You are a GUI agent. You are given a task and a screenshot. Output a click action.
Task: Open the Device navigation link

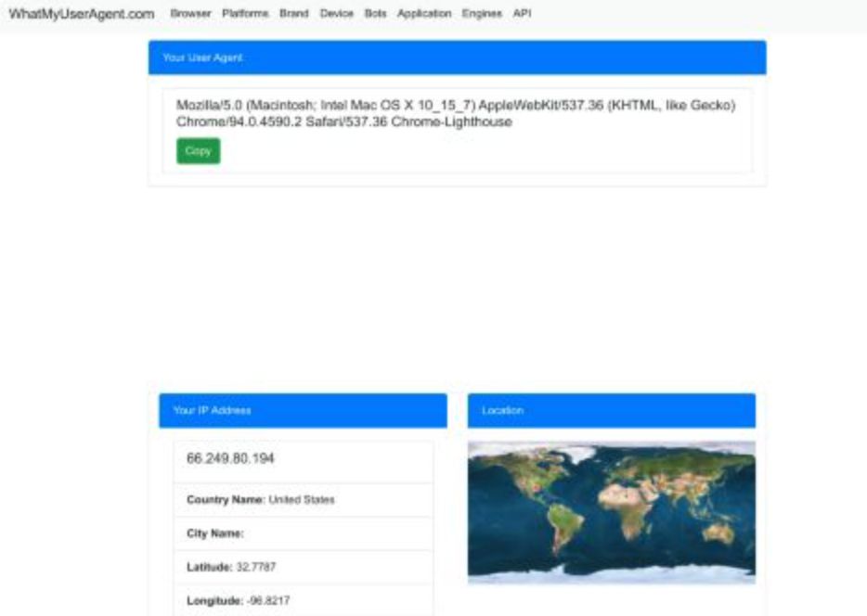[x=336, y=13]
